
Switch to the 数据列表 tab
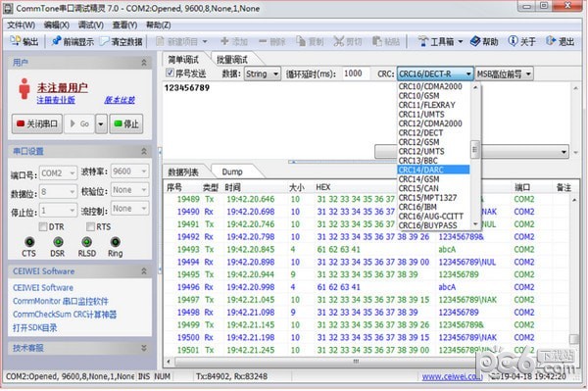click(183, 172)
